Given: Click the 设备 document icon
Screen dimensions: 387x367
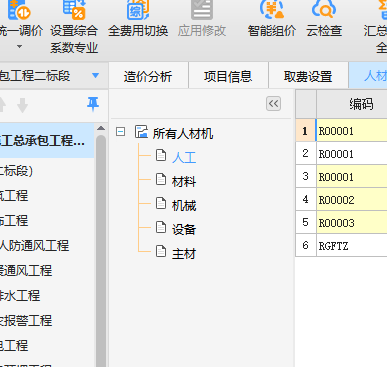Looking at the screenshot, I should (161, 227).
